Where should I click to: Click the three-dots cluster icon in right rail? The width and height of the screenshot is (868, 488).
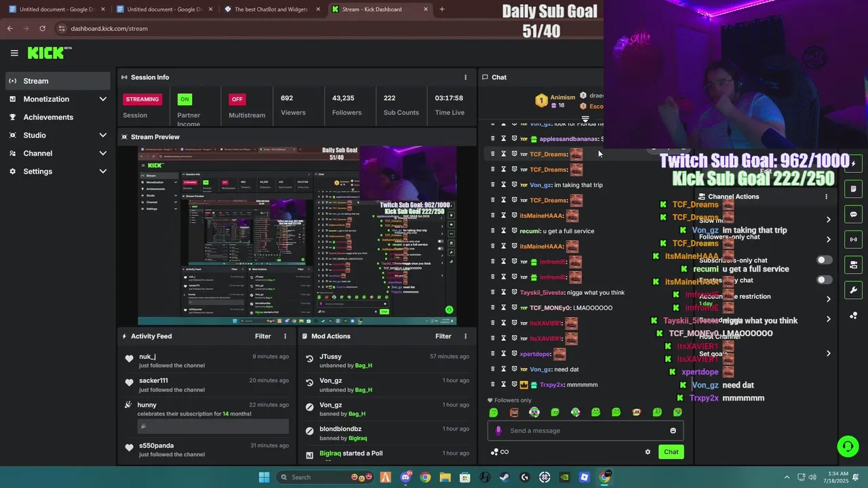click(x=853, y=316)
